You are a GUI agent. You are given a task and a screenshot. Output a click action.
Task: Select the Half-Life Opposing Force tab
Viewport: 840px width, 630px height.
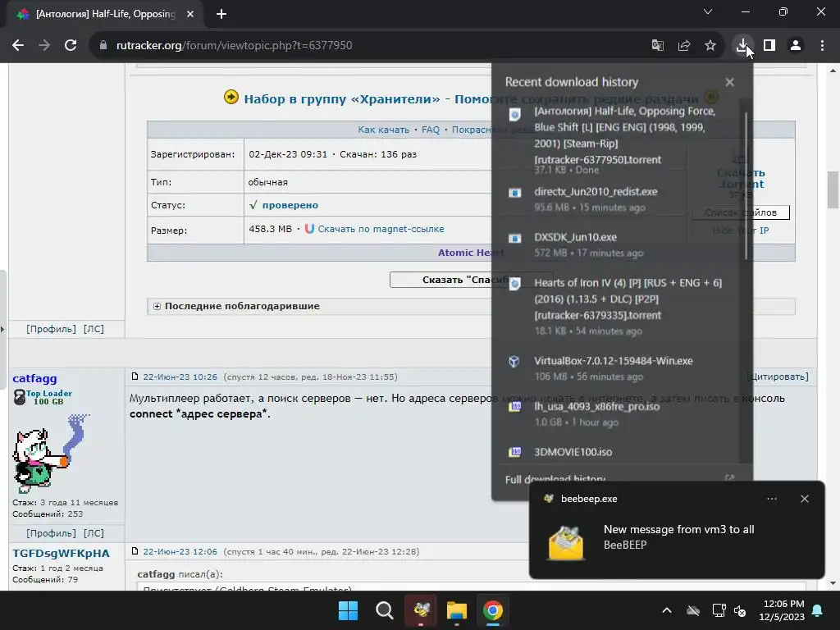[106, 14]
